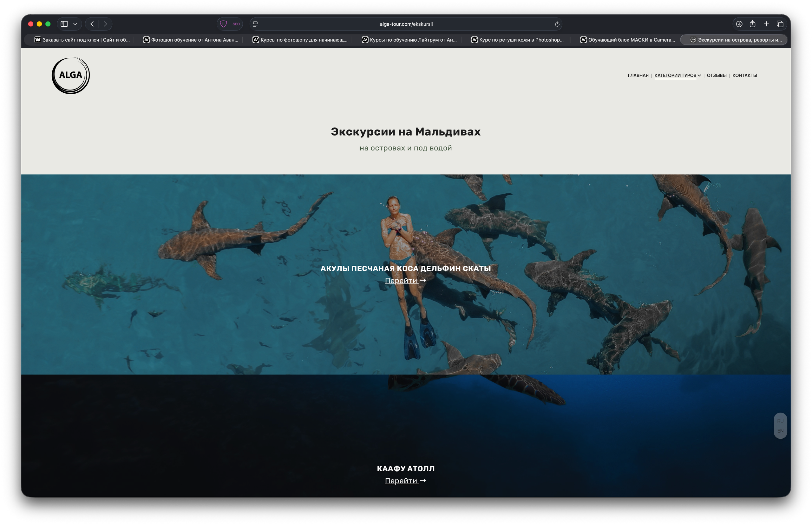Open ГЛАВНАЯ in the site navigation
The image size is (812, 525).
tap(638, 75)
